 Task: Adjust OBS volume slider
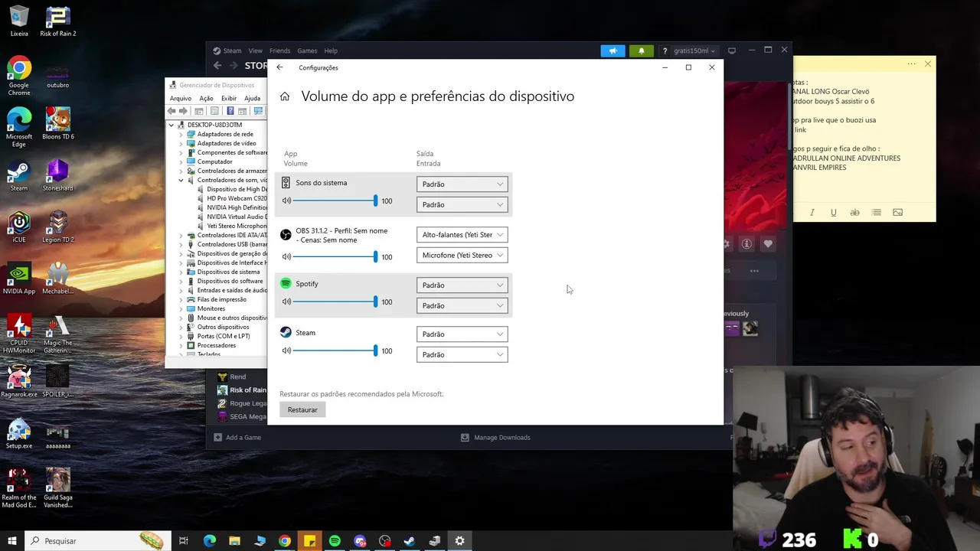pos(334,256)
